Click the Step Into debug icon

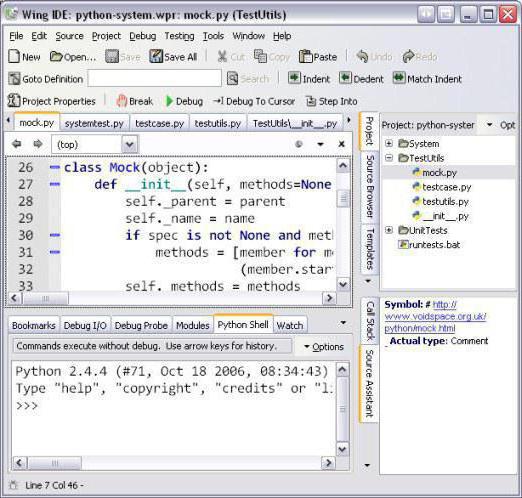pos(310,101)
